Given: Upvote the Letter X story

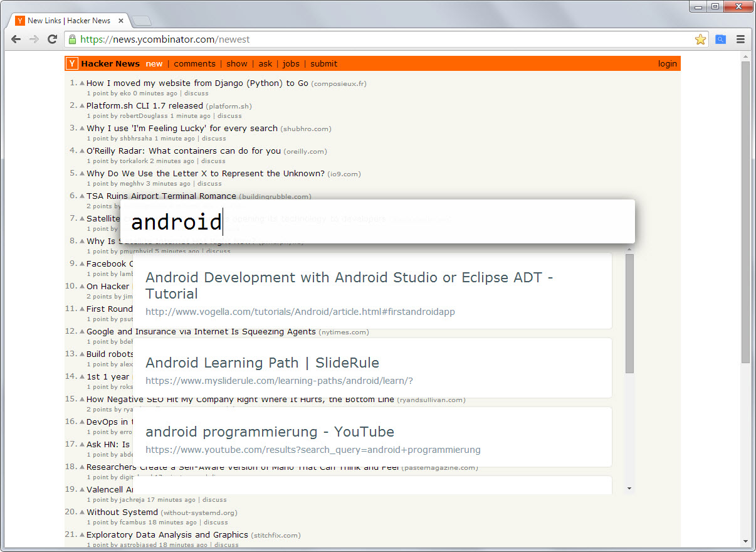Looking at the screenshot, I should 81,173.
